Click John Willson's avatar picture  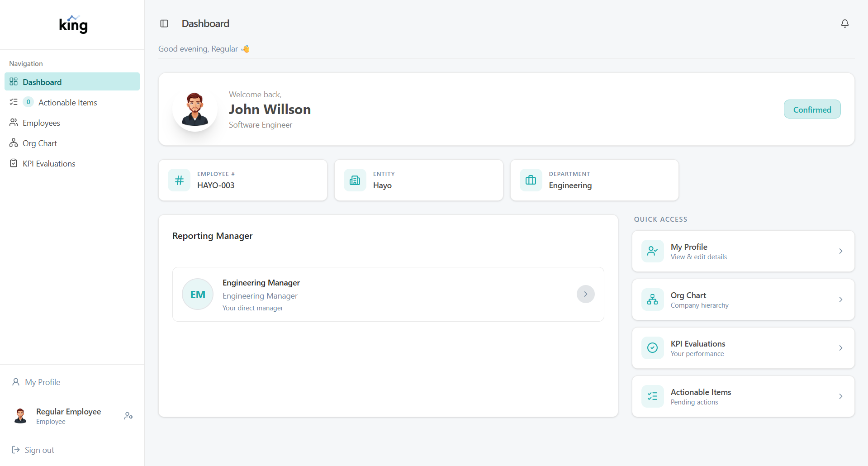pos(195,109)
